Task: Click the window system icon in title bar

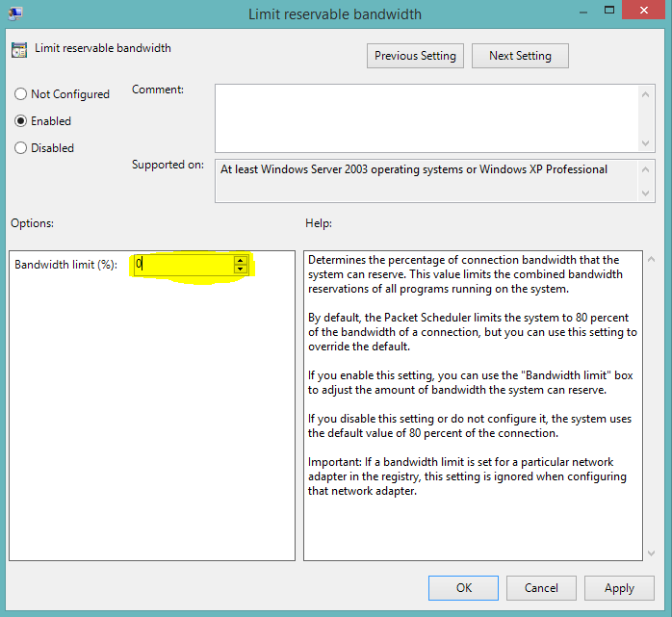Action: pos(15,13)
